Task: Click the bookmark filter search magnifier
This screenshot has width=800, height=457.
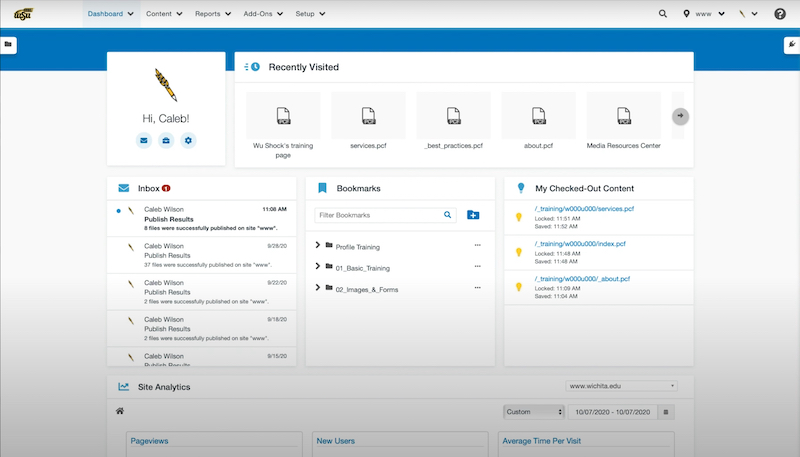Action: tap(447, 215)
